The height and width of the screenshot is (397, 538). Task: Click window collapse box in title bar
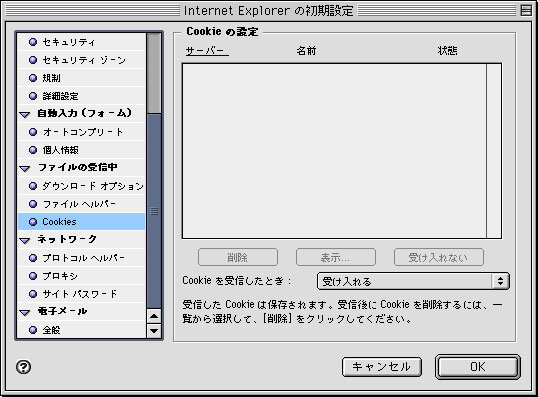(x=526, y=10)
